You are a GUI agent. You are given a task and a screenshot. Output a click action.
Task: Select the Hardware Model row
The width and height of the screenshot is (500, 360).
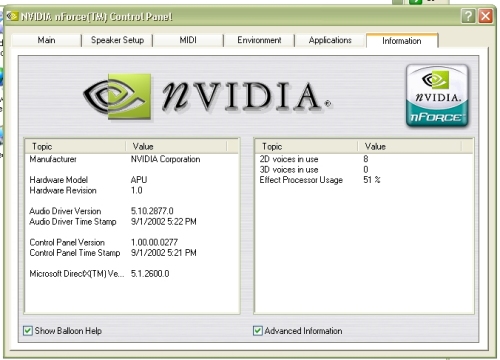pyautogui.click(x=132, y=180)
